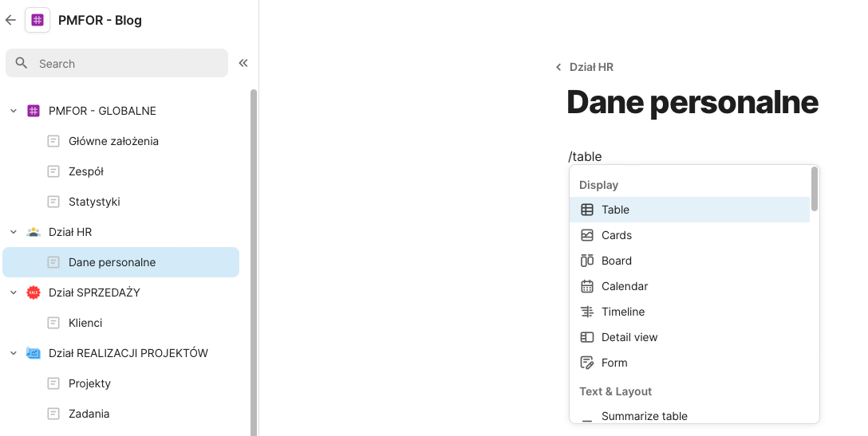Click the Calendar icon in display menu
Image resolution: width=868 pixels, height=436 pixels.
[x=587, y=286]
